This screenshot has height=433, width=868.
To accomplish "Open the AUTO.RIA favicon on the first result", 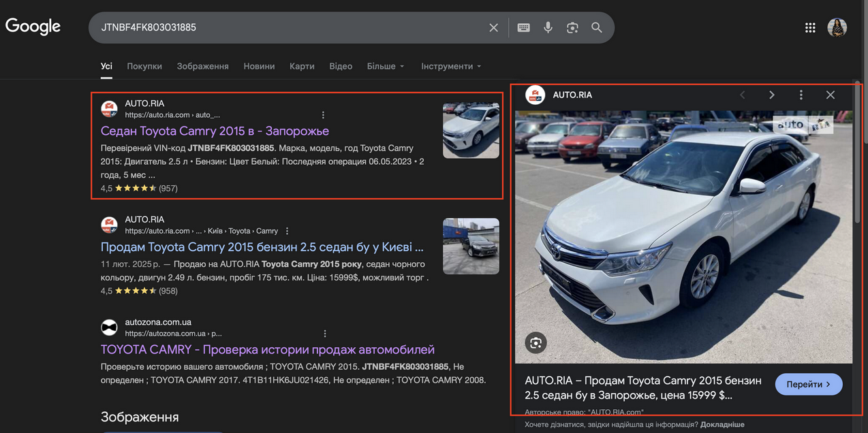I will pos(109,108).
